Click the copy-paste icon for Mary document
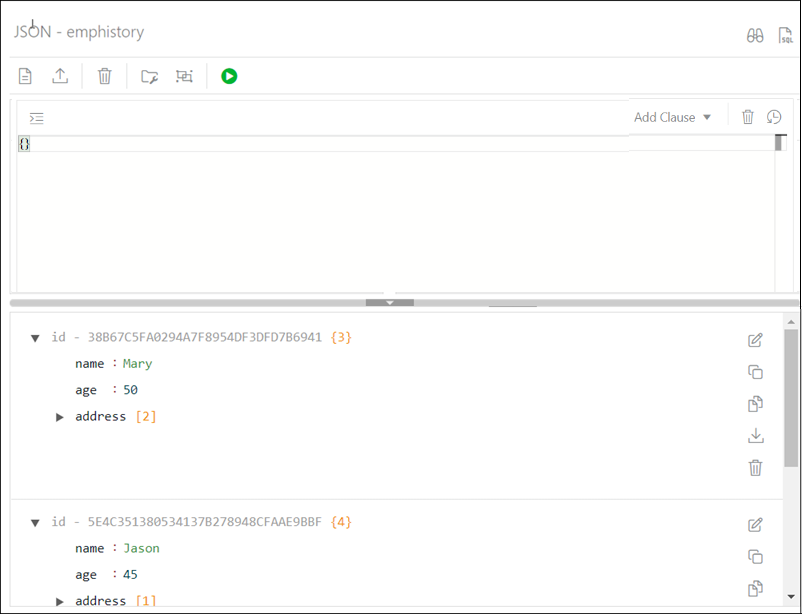The height and width of the screenshot is (614, 802). pos(755,404)
